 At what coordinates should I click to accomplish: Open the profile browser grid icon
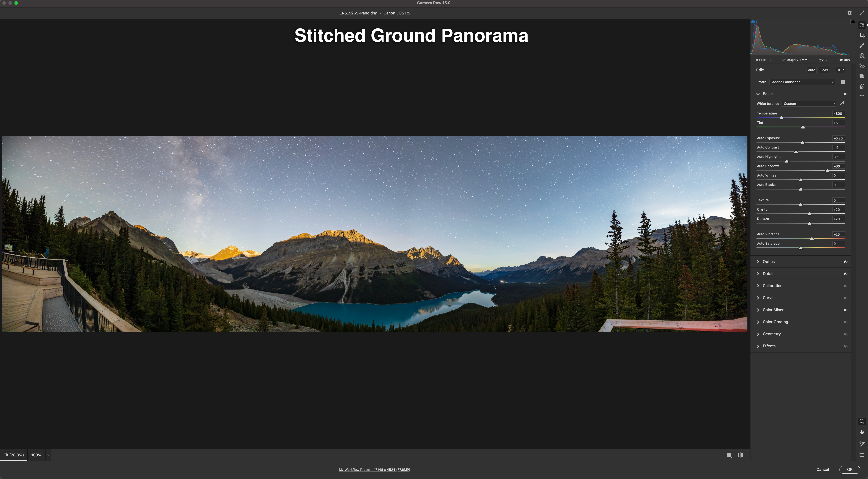843,82
